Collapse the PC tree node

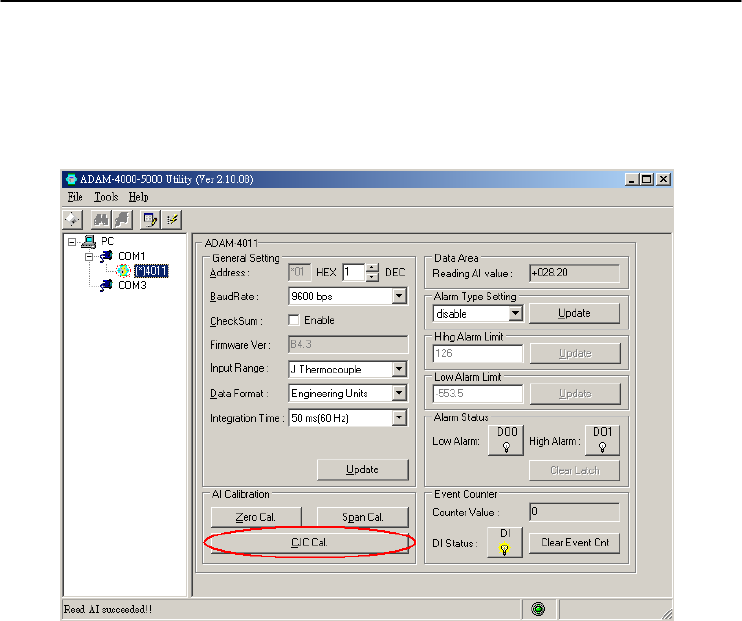(x=71, y=242)
